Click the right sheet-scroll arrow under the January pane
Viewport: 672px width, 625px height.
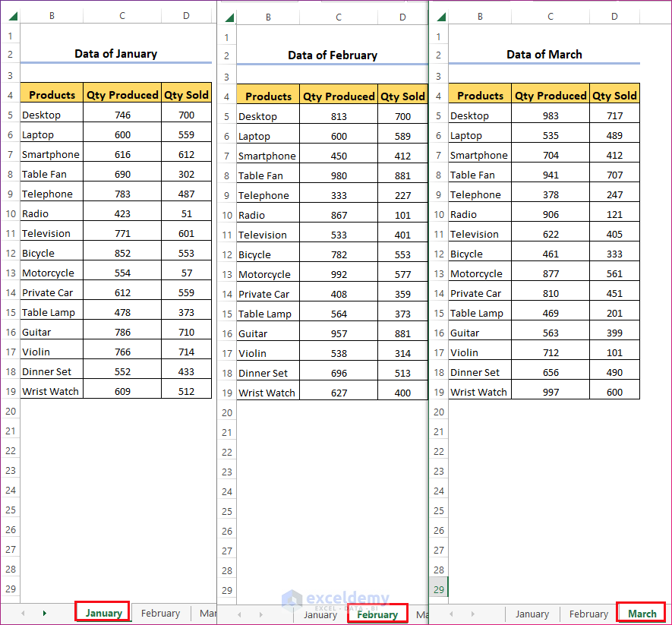point(44,613)
